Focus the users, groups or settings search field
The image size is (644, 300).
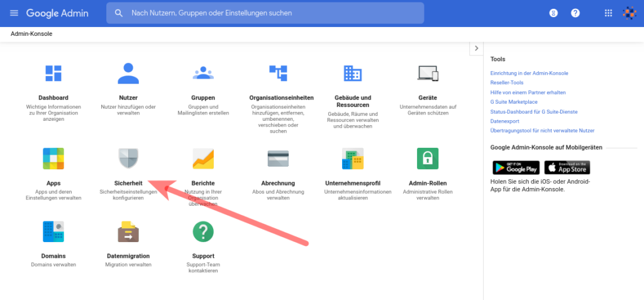click(x=265, y=13)
